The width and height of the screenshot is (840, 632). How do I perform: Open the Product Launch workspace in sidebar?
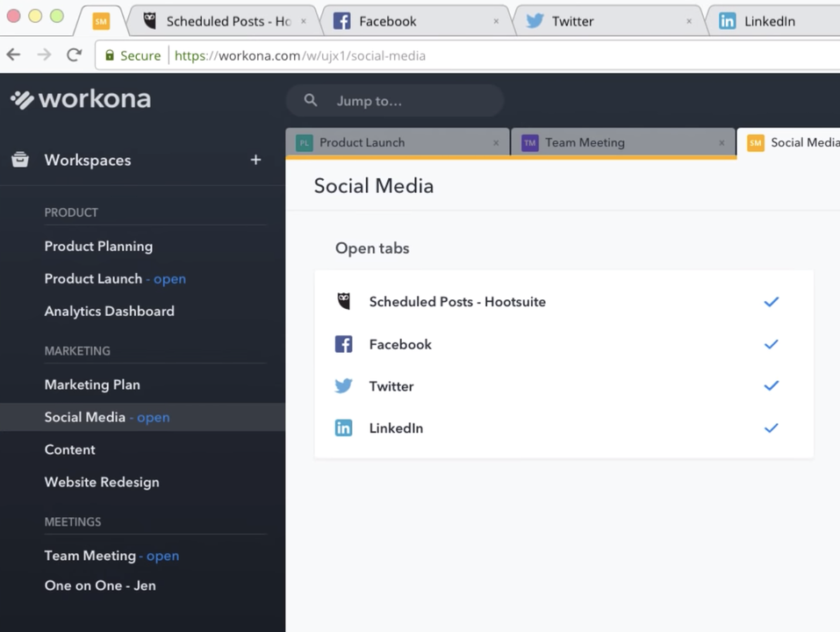pos(115,279)
